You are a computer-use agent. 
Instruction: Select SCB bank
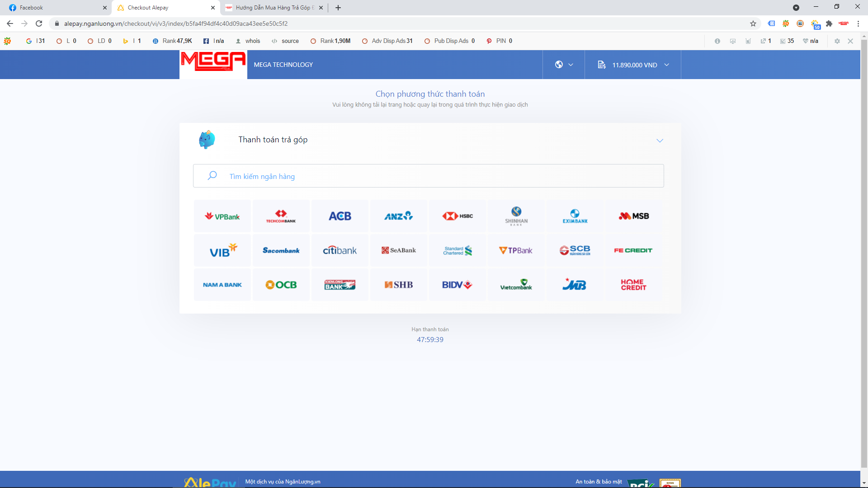click(575, 250)
